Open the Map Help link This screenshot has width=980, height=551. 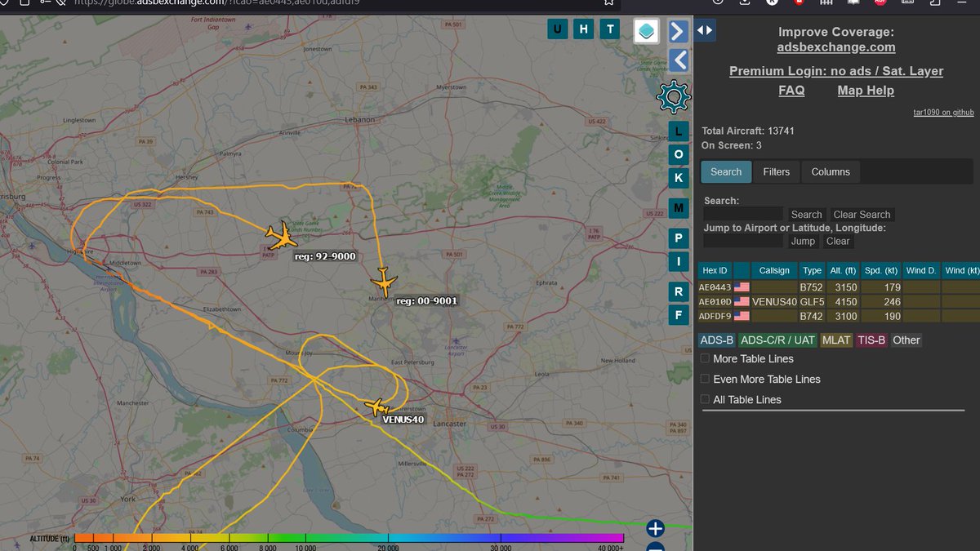coord(866,91)
